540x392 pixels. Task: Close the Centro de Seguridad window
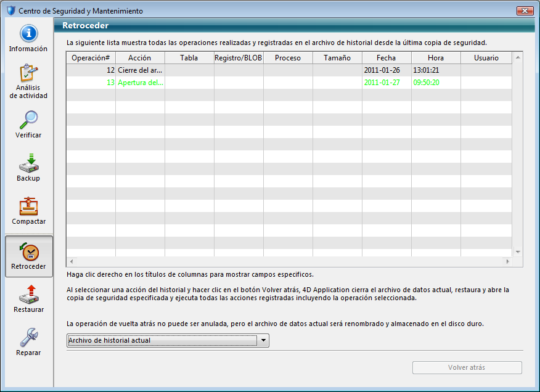point(525,11)
